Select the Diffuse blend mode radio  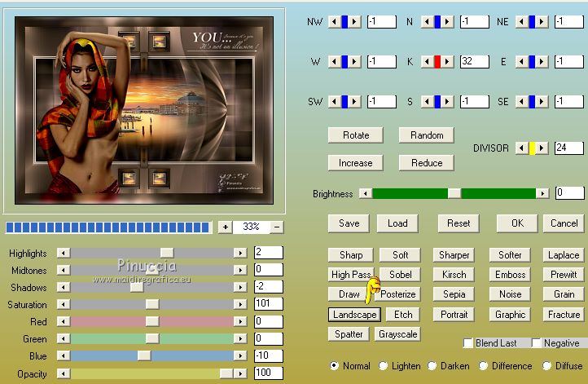(x=546, y=365)
